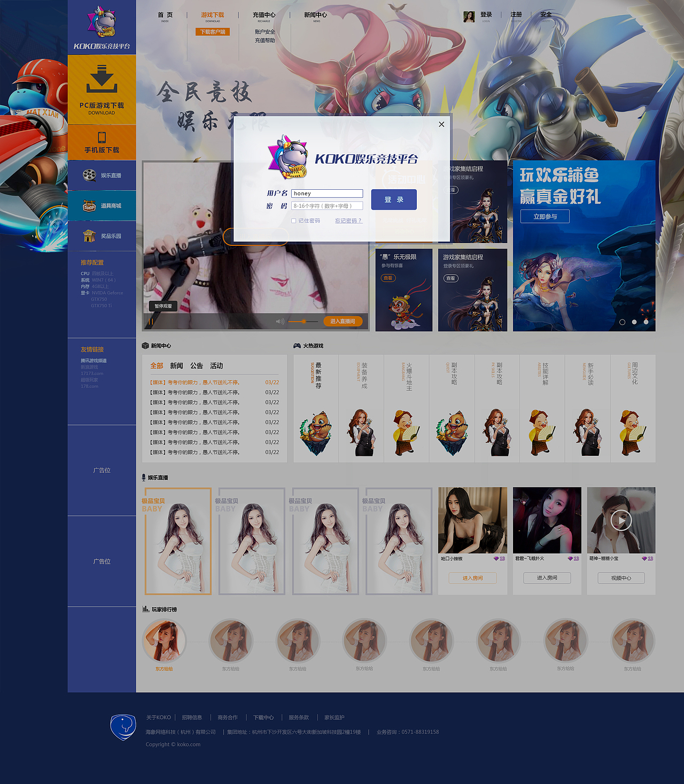Open the 账户安全 submenu link
This screenshot has width=684, height=784.
[x=265, y=32]
